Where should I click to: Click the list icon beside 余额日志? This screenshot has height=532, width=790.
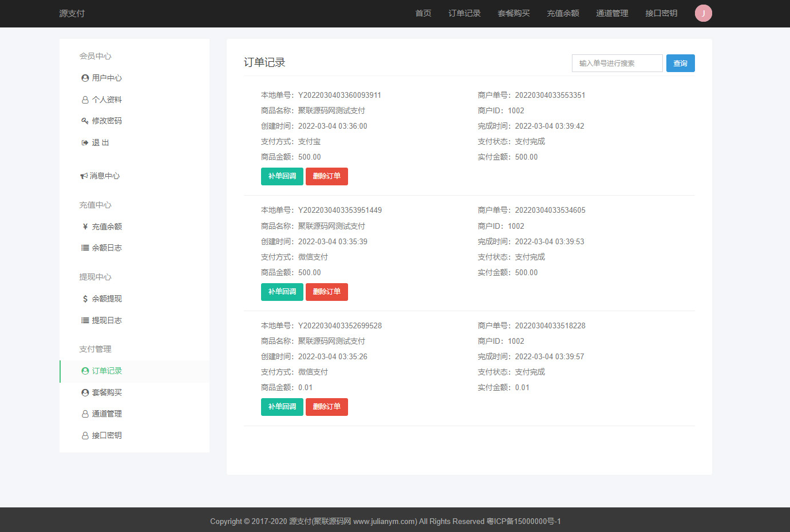point(85,248)
